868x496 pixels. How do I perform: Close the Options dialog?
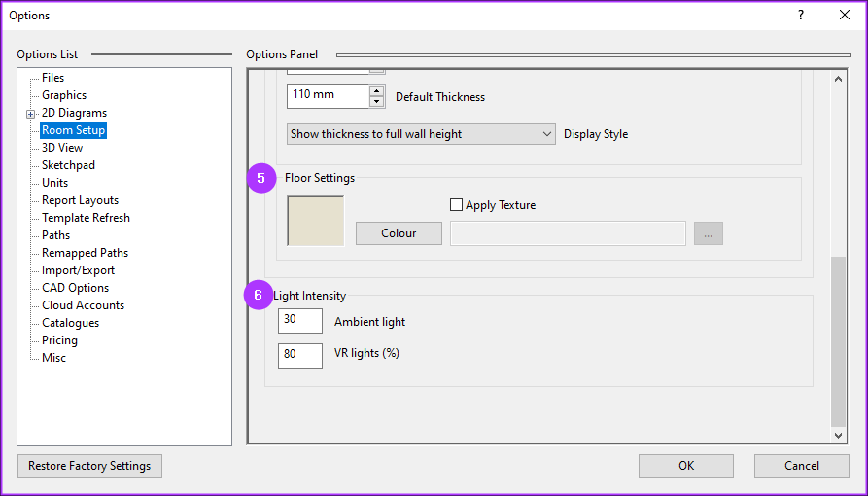pyautogui.click(x=845, y=16)
